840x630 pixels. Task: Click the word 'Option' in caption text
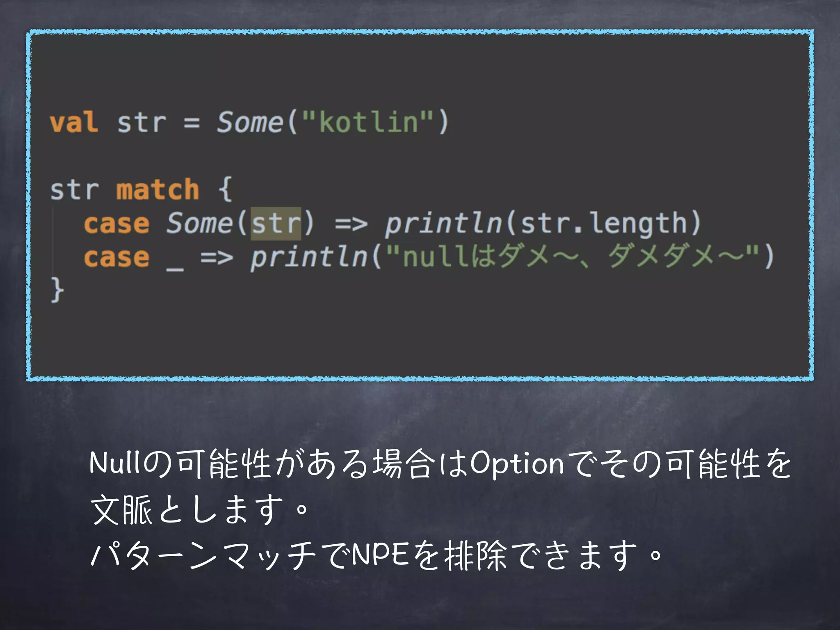pyautogui.click(x=518, y=464)
